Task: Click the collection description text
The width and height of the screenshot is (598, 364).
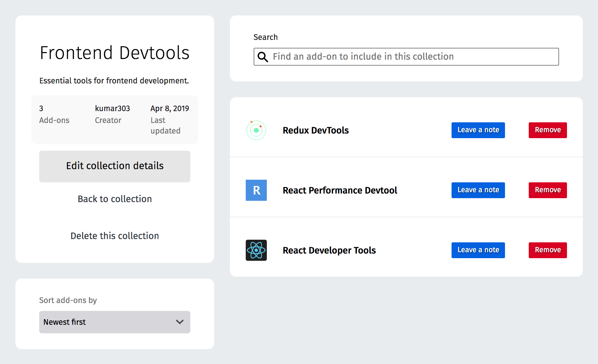Action: point(114,81)
